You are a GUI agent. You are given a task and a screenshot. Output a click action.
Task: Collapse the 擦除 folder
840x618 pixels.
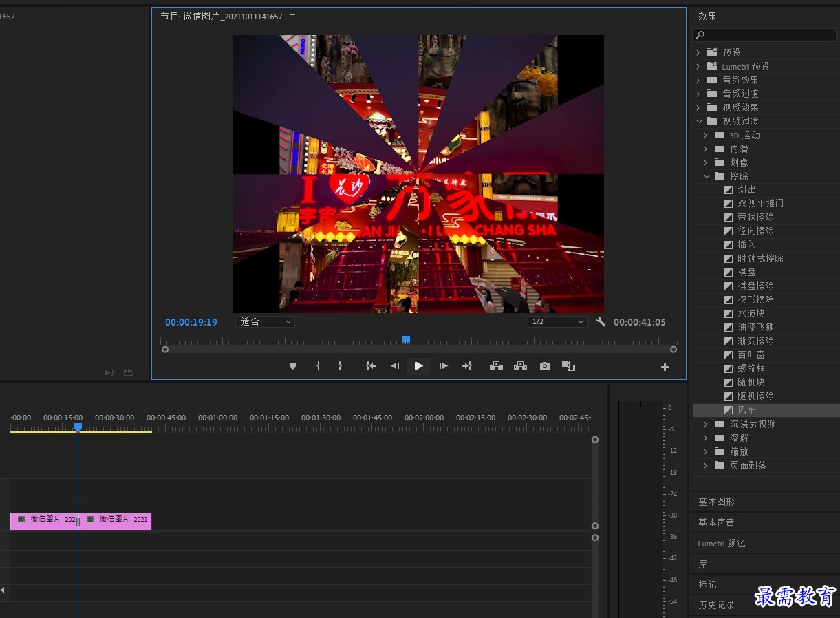pos(706,176)
